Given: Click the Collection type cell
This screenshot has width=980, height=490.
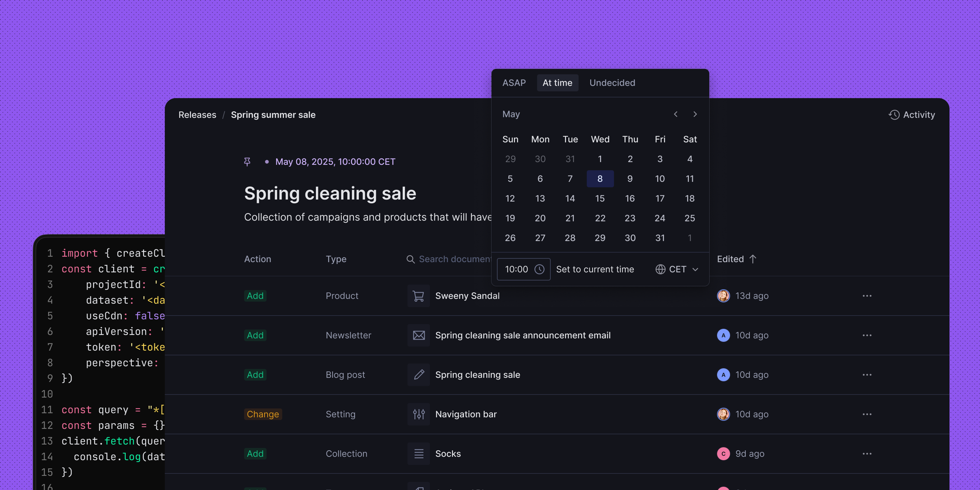Looking at the screenshot, I should [347, 454].
